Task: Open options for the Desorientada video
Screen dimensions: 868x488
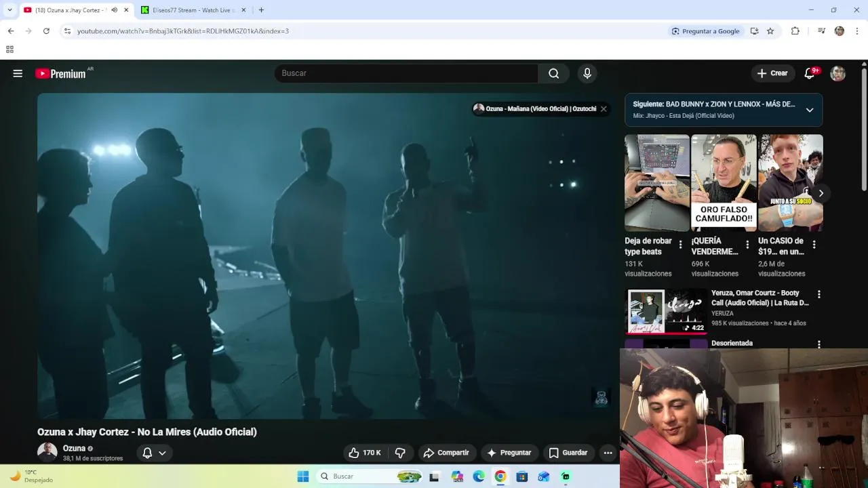Action: click(818, 344)
